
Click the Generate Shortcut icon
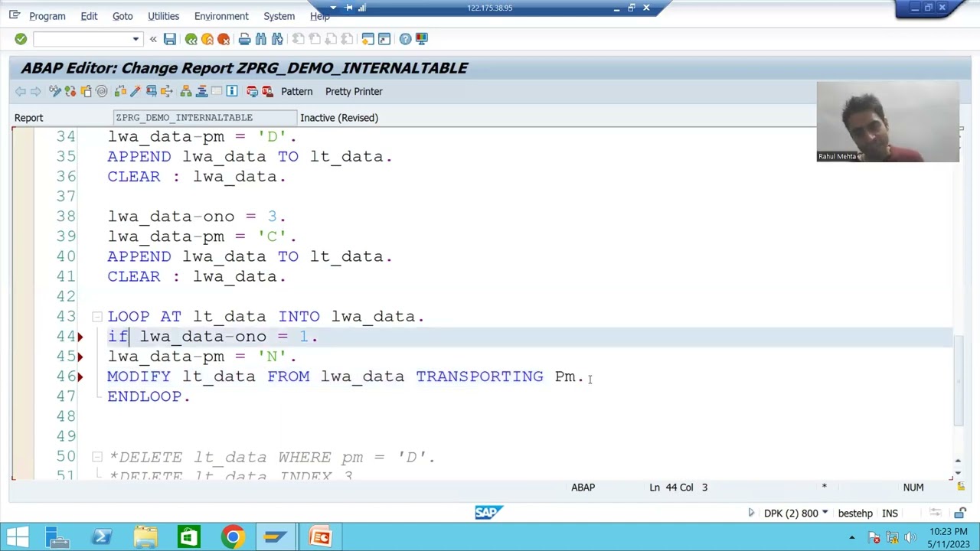point(384,39)
